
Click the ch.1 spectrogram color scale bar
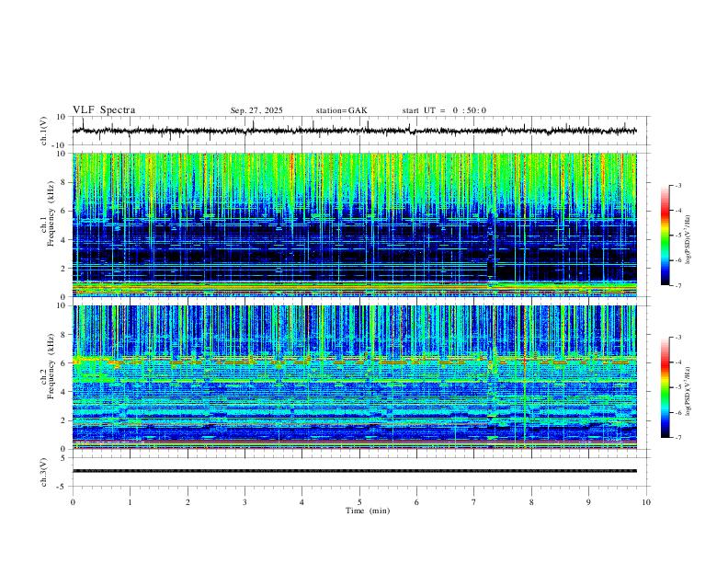[x=665, y=236]
